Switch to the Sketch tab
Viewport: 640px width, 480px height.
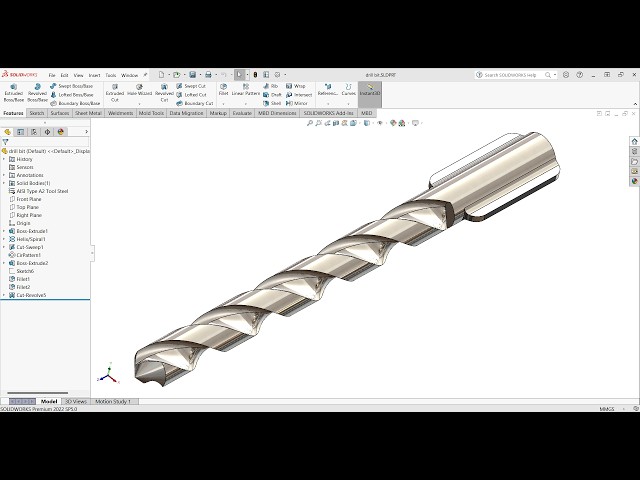point(37,113)
